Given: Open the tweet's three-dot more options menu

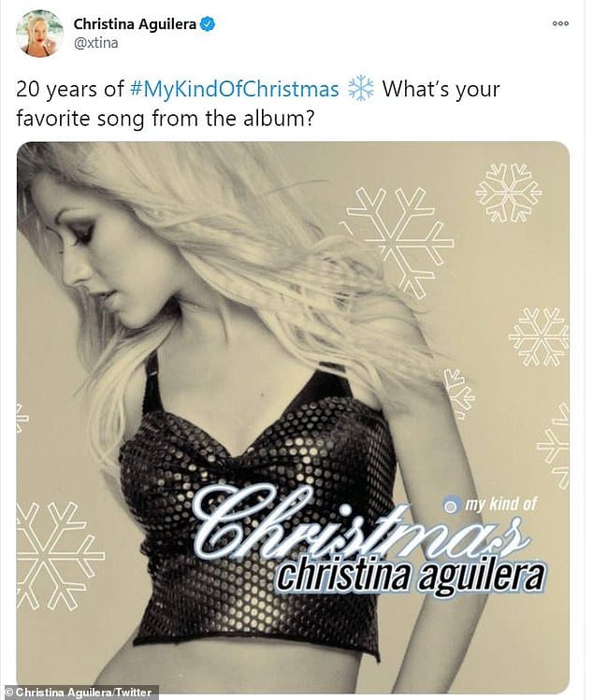Looking at the screenshot, I should click(x=560, y=23).
